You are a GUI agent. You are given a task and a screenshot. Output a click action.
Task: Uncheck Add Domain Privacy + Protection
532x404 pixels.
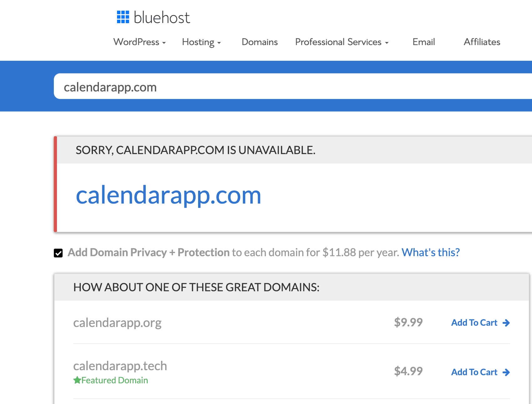tap(58, 253)
